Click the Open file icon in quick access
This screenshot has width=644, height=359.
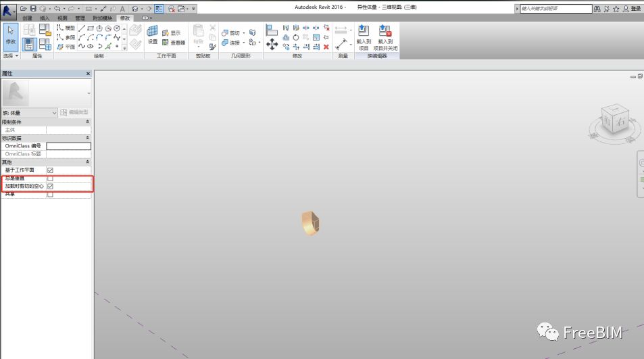point(24,8)
